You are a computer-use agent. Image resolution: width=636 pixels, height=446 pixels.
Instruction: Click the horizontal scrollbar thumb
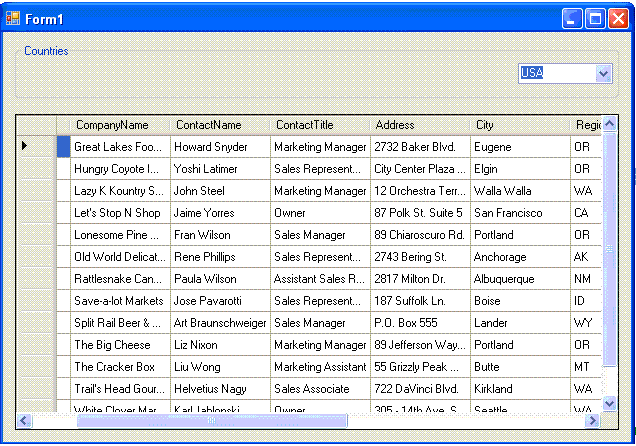(x=212, y=420)
